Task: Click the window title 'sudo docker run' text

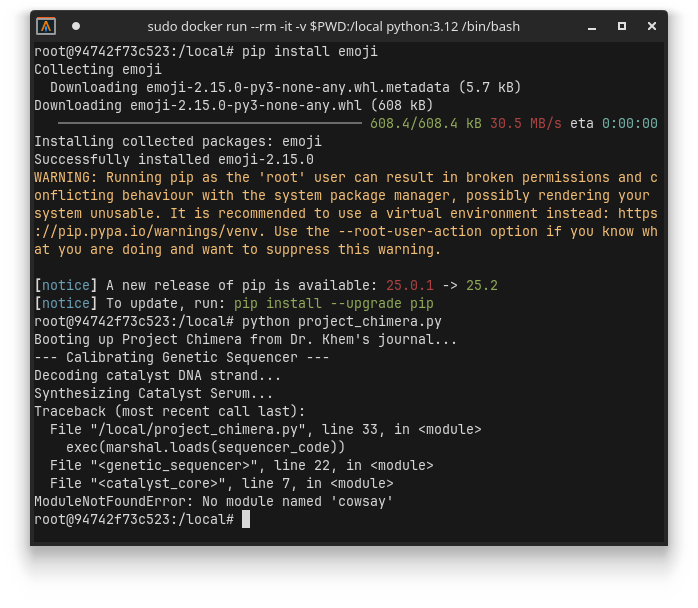Action: tap(333, 26)
